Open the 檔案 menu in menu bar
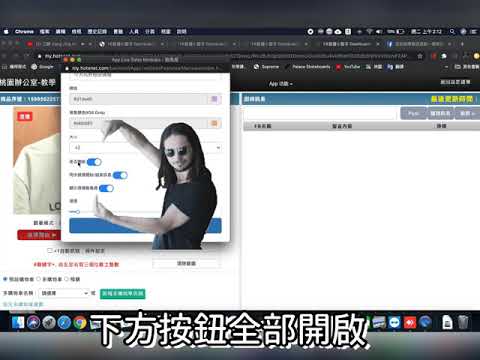The image size is (480, 360). click(44, 32)
